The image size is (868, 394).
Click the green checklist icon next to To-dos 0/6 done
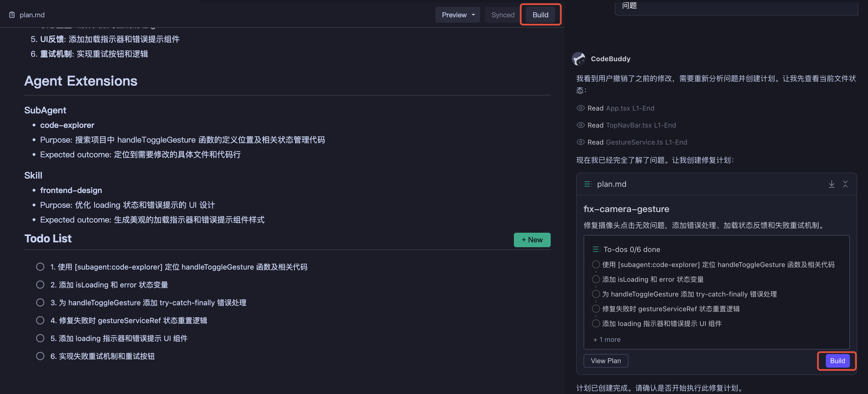tap(596, 249)
